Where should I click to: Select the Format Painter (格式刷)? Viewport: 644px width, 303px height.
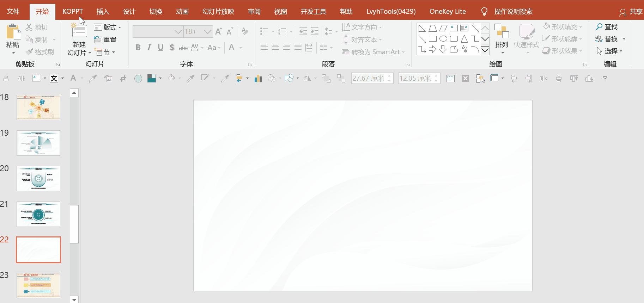(x=40, y=52)
